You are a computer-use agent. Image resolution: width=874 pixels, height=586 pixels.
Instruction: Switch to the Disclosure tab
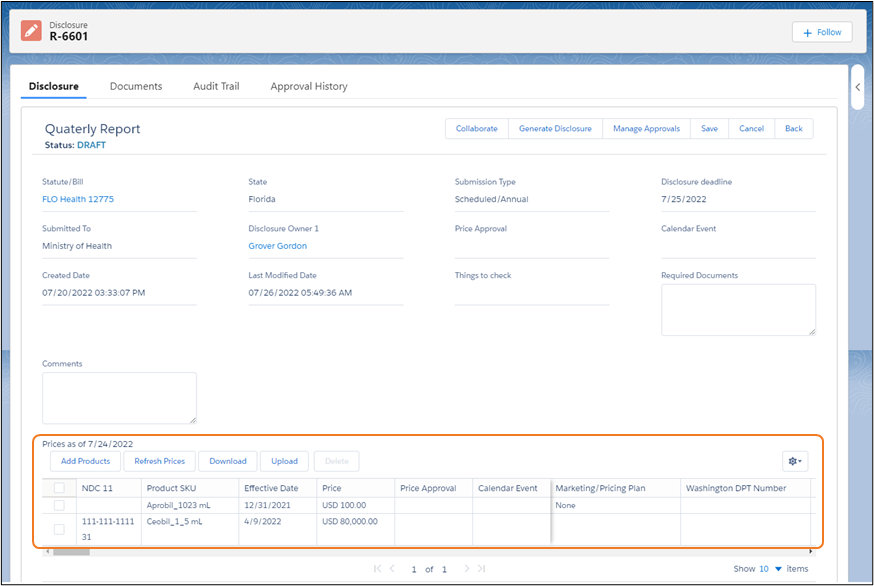(54, 86)
